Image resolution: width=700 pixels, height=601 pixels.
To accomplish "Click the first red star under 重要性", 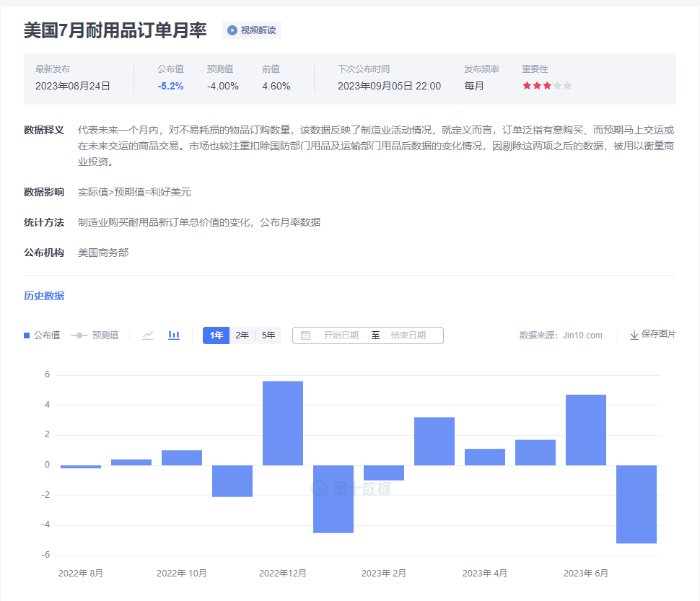I will [526, 85].
